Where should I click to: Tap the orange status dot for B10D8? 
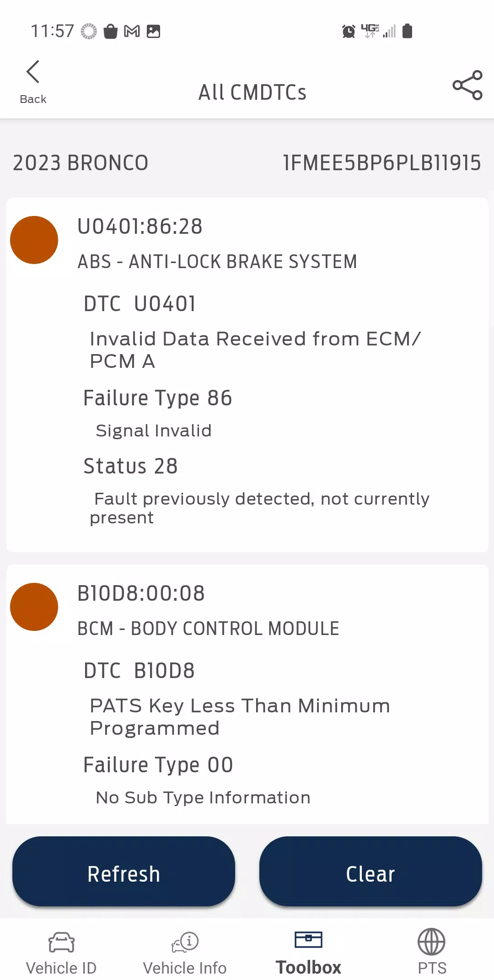click(34, 607)
